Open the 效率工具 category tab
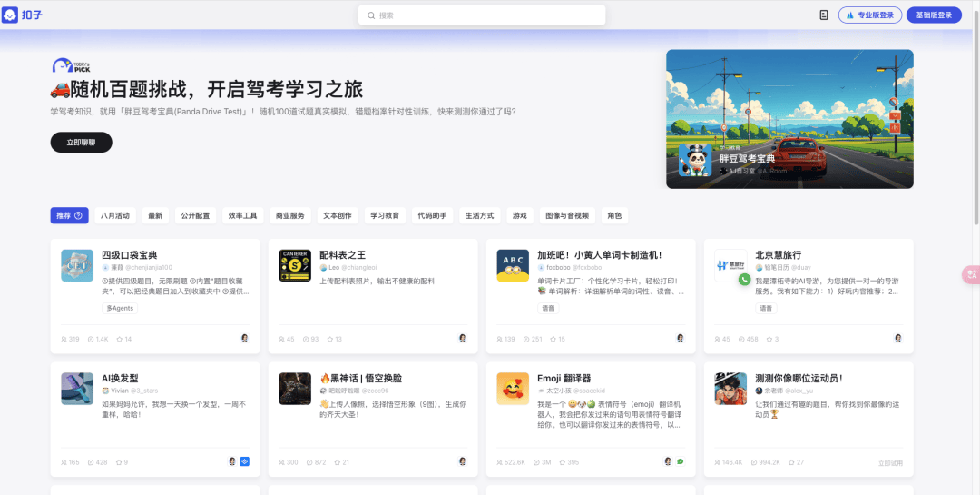Screen dimensions: 980x495 point(242,215)
